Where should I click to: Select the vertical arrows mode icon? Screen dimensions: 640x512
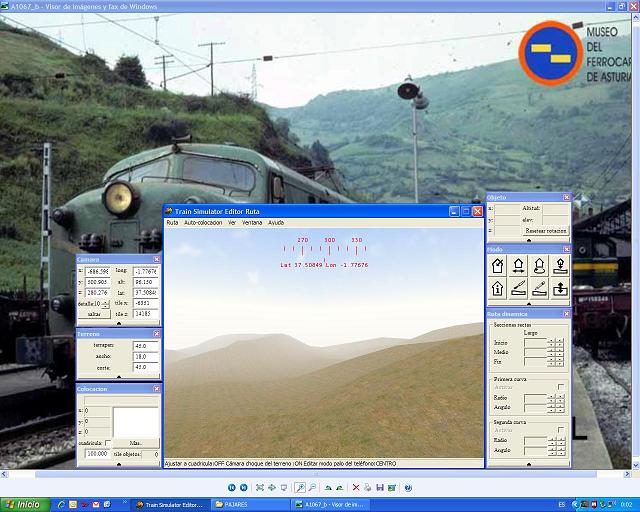(560, 289)
